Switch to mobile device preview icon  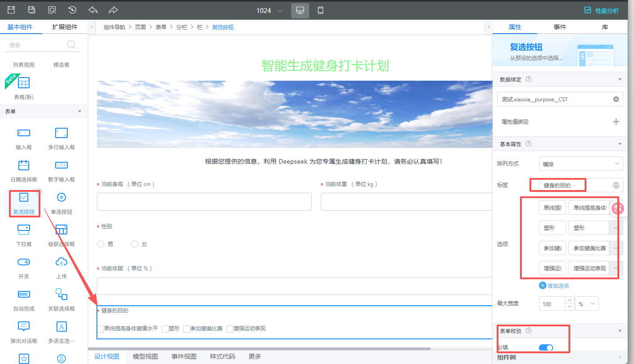pyautogui.click(x=320, y=10)
